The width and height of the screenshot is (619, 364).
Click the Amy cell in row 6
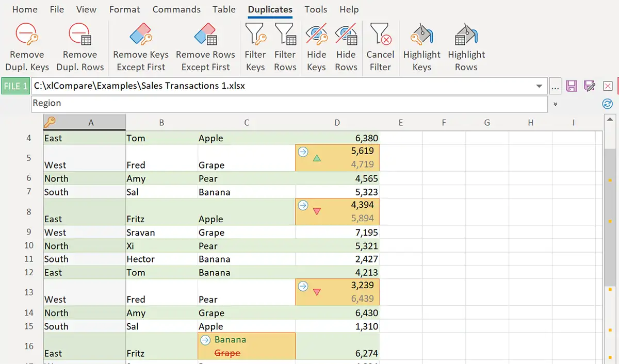(x=162, y=178)
